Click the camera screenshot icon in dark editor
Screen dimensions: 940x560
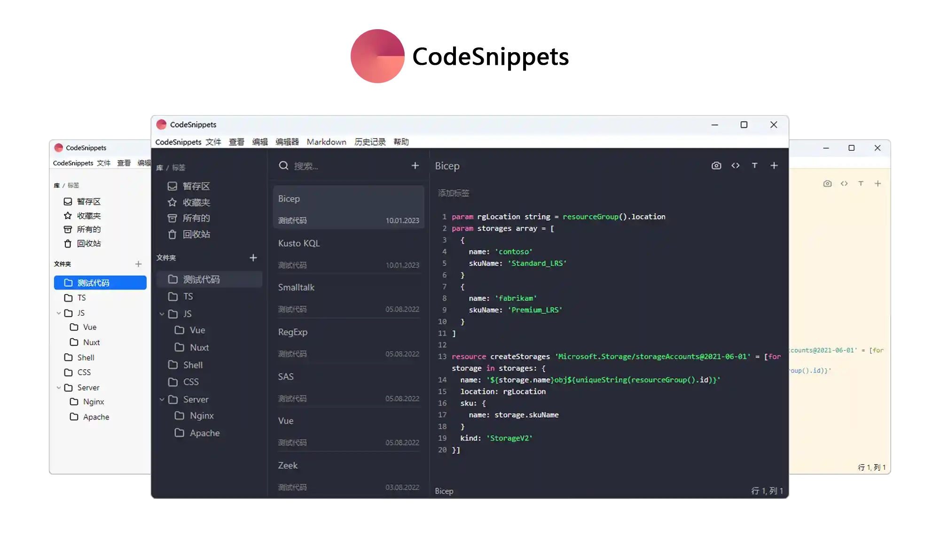(x=716, y=165)
